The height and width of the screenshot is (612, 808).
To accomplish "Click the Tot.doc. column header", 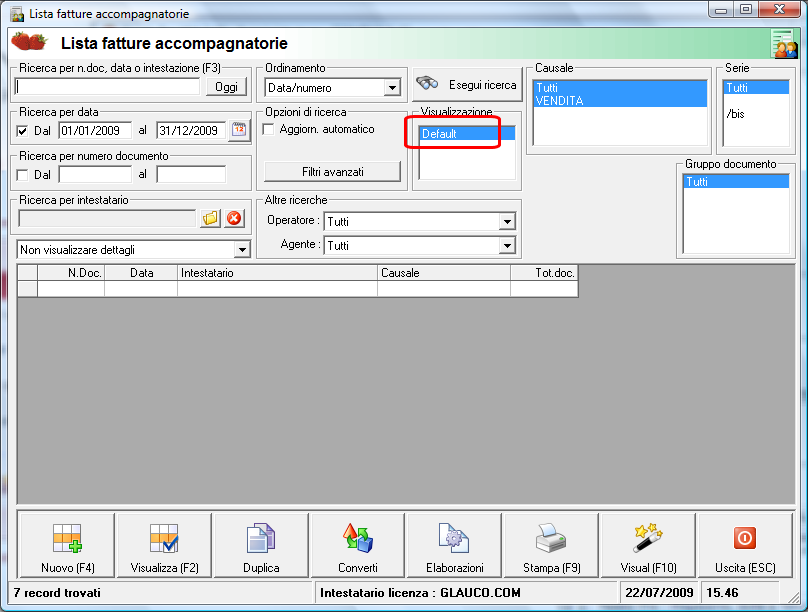I will 544,273.
